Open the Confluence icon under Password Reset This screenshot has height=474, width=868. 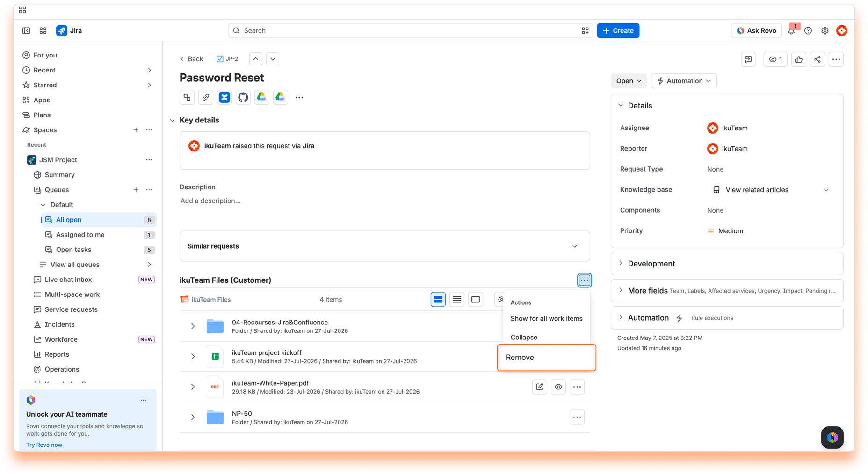click(224, 97)
